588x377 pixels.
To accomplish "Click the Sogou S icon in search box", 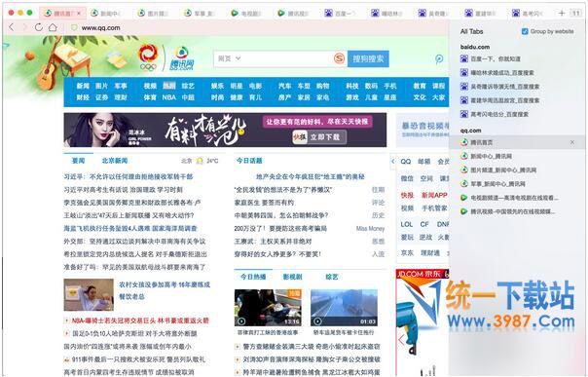I will tap(339, 58).
